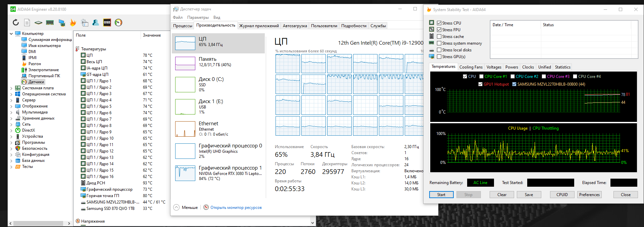Expand the Хранение данных tree node

click(11, 118)
